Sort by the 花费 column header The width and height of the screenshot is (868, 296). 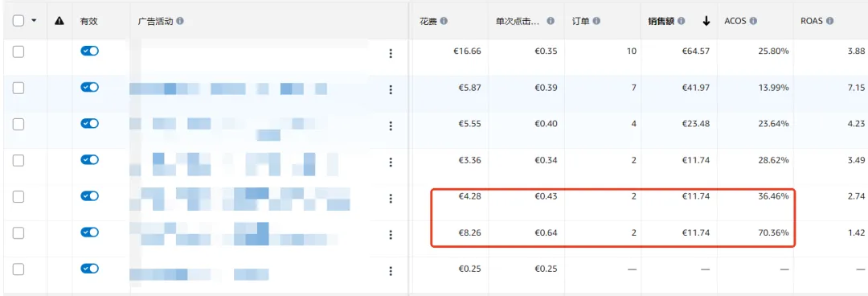[428, 21]
